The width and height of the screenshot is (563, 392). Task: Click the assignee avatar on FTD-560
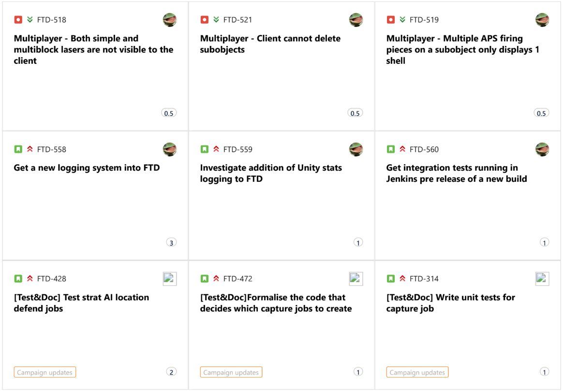(542, 149)
